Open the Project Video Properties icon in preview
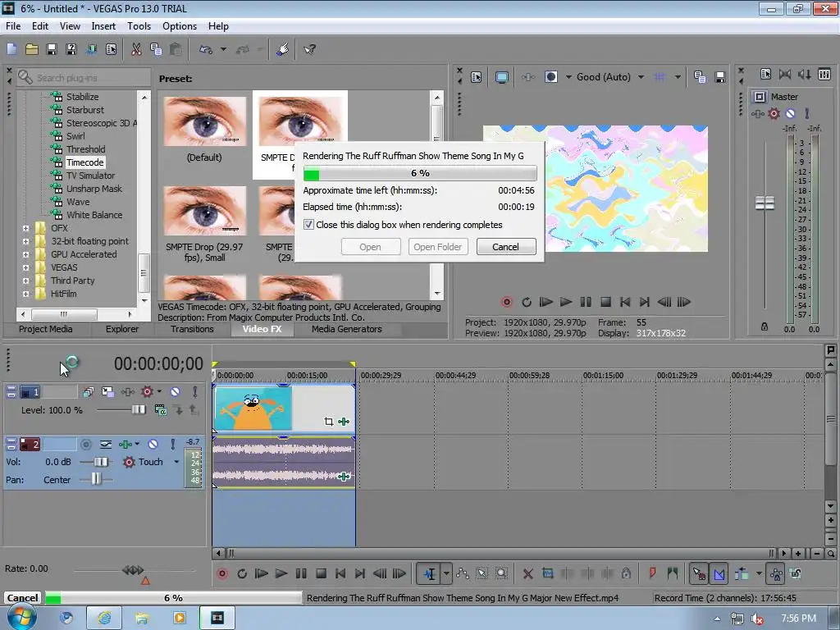The image size is (840, 630). [477, 77]
